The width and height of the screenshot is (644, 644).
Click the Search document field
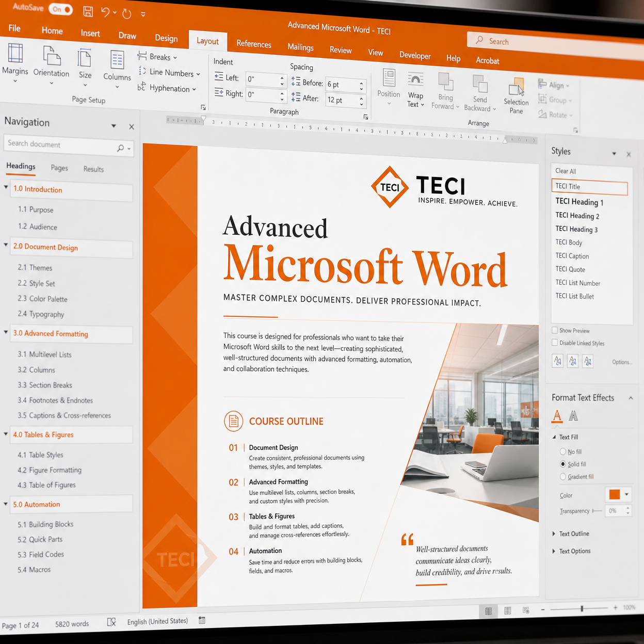click(69, 146)
